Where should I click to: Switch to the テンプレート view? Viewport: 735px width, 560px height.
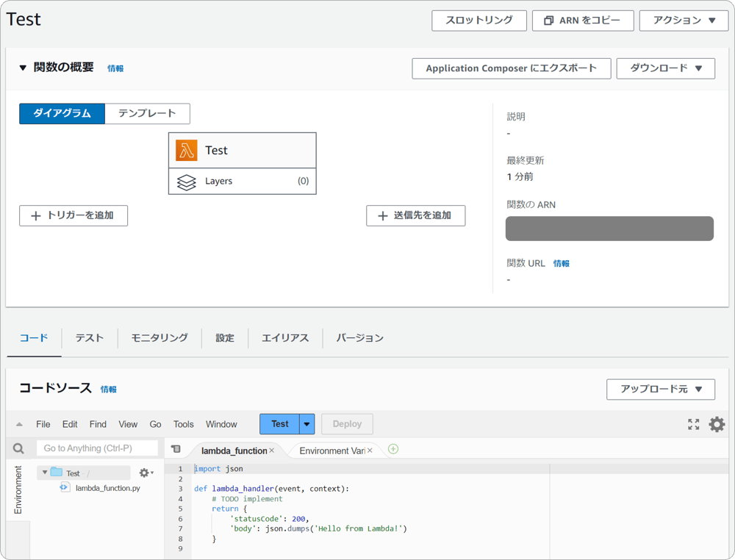coord(147,113)
